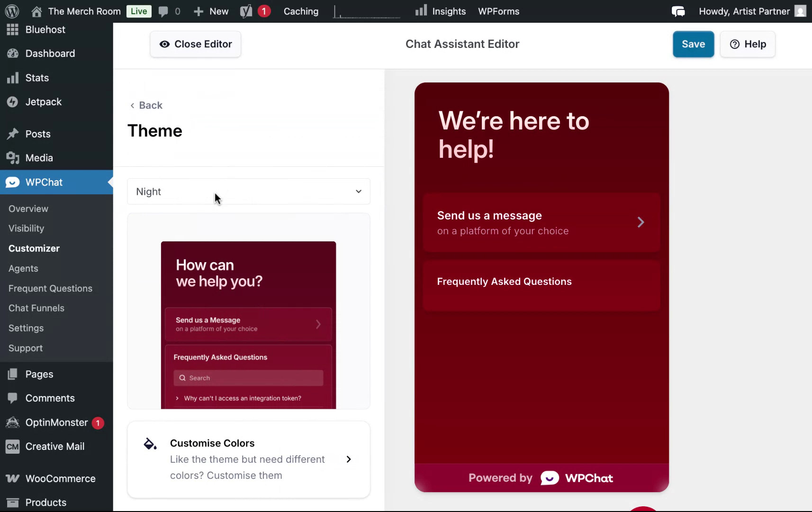Click the Insights bar chart icon
The height and width of the screenshot is (512, 812).
click(x=421, y=10)
